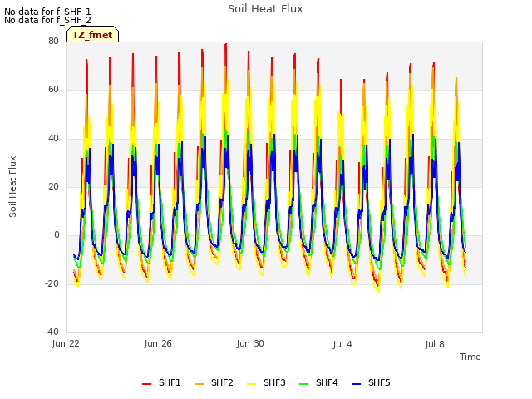Click the Jun 30 x-axis tick label
Screen dimensions: 532x399
pos(250,343)
